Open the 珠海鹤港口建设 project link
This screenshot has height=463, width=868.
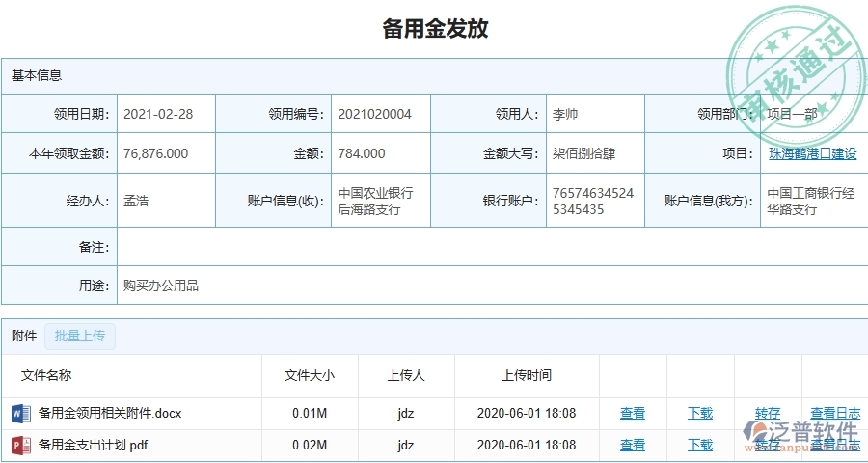[x=812, y=153]
